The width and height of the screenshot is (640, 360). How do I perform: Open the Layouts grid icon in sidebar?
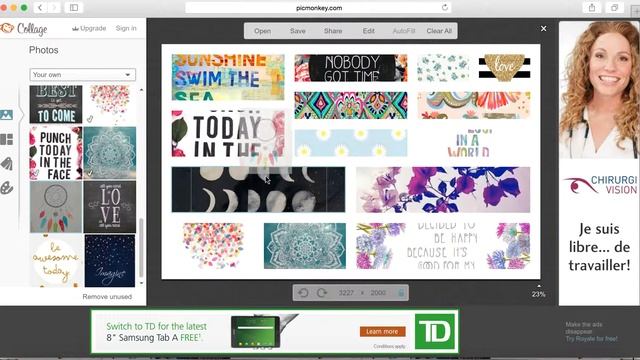(x=7, y=140)
